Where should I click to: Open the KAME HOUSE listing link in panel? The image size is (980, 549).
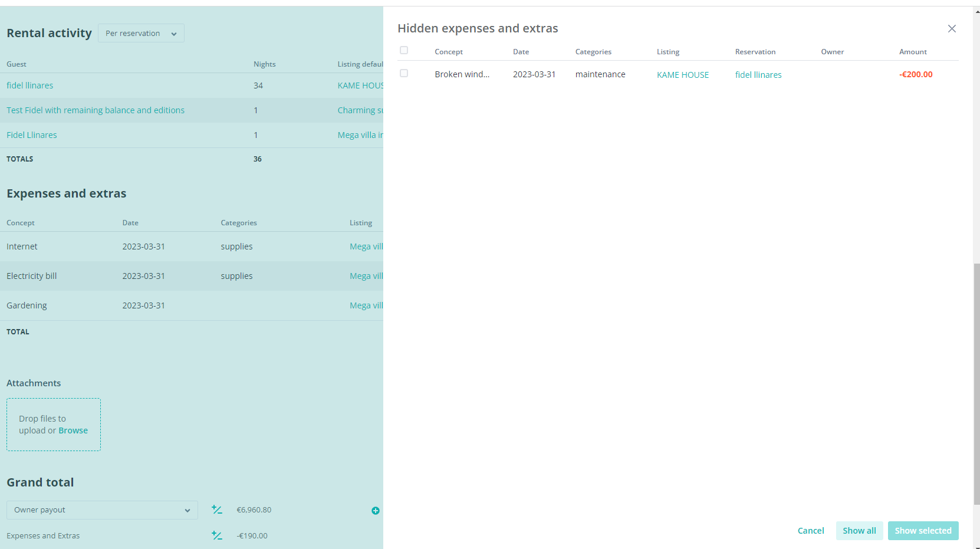[x=683, y=75]
